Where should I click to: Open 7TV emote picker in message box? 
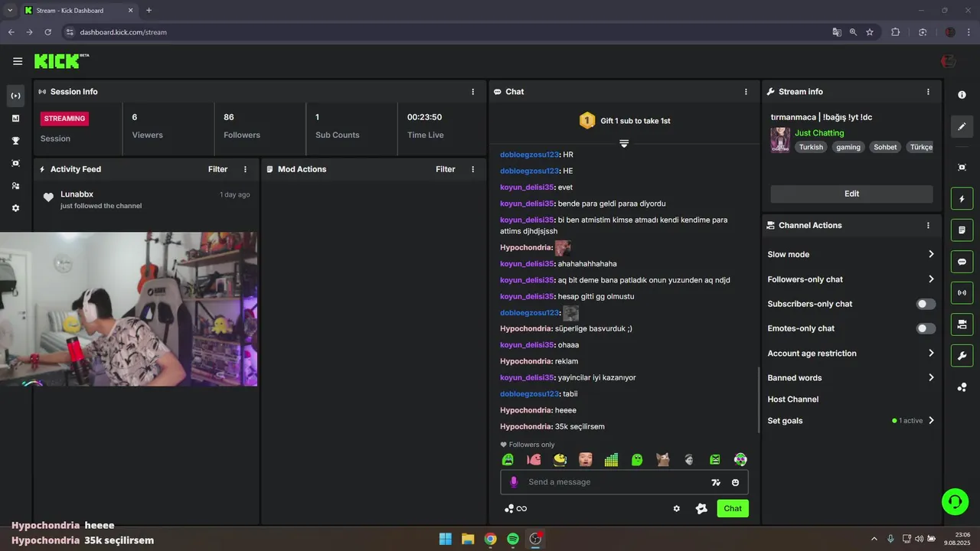(x=716, y=482)
